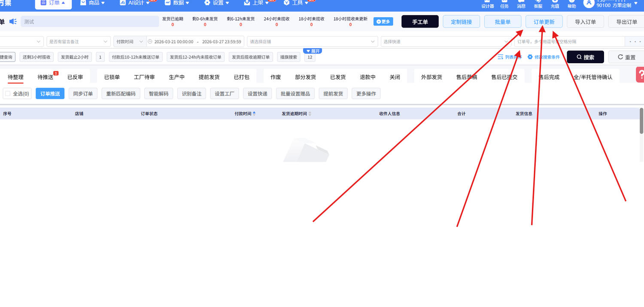
Task: Sort by 发货逾期时间 column arrows
Action: coord(310,114)
